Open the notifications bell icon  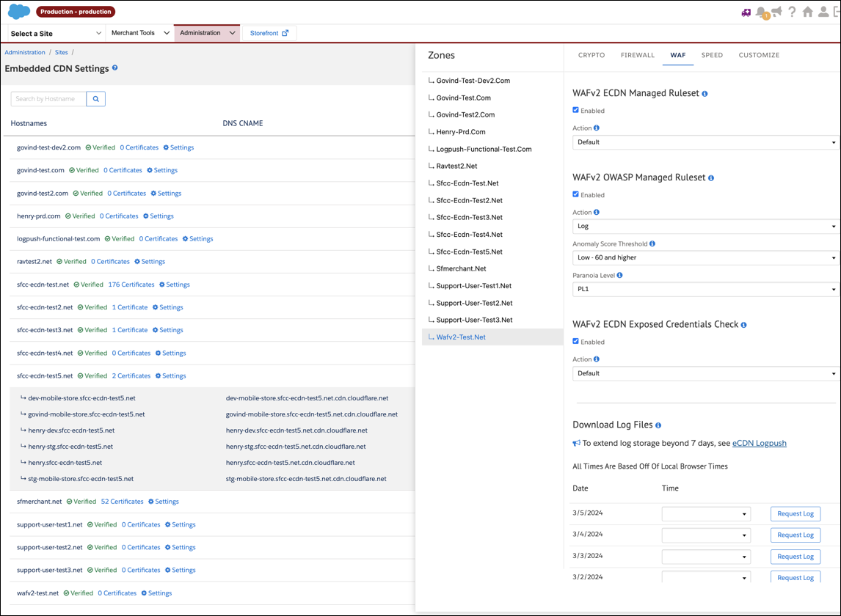(761, 12)
